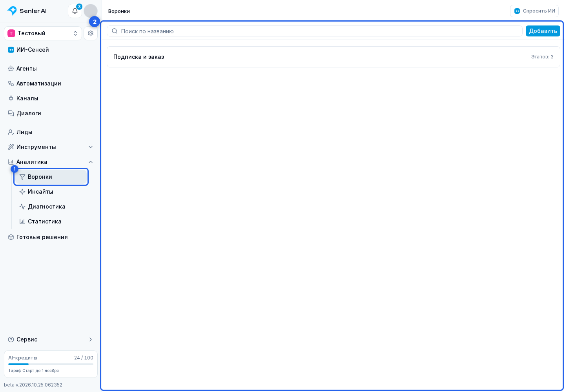Click Спросить ИИ button
Viewport: 565px width, 392px height.
click(534, 11)
